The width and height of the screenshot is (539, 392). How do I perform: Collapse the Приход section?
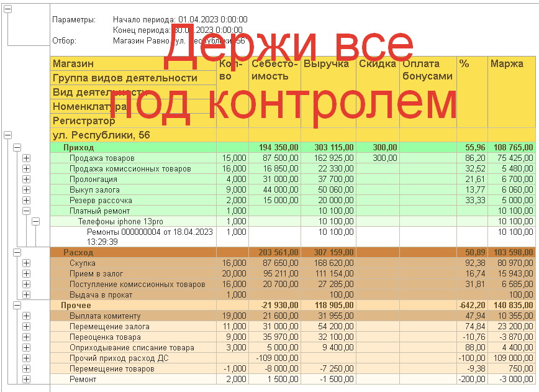[17, 147]
